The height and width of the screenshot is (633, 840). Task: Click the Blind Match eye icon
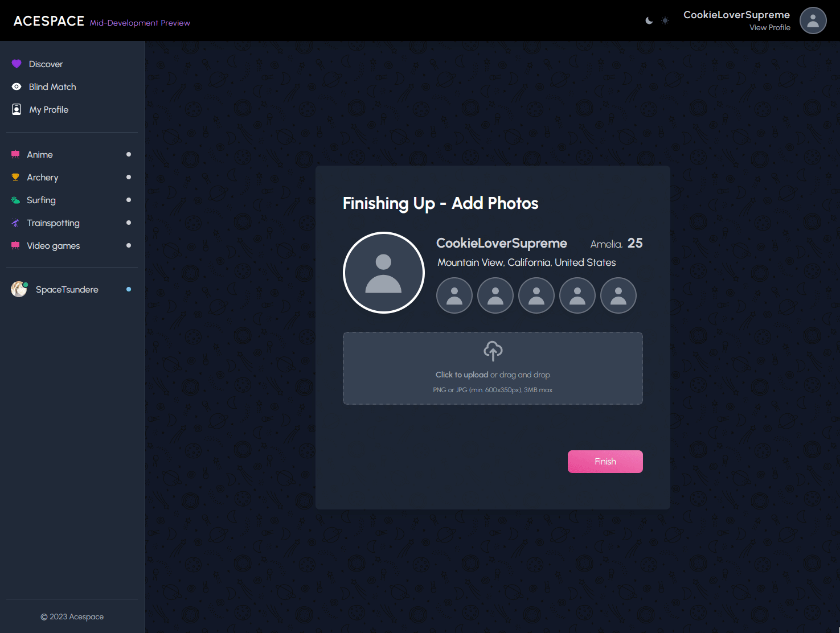click(17, 87)
